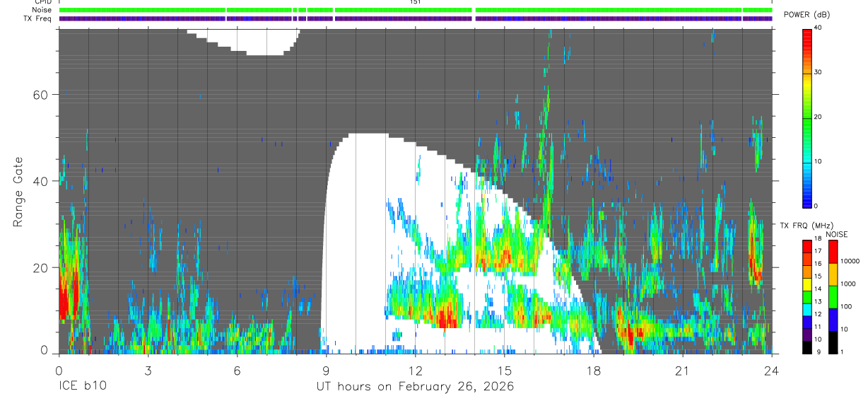Click the '24' UT hour tick label

[x=771, y=370]
